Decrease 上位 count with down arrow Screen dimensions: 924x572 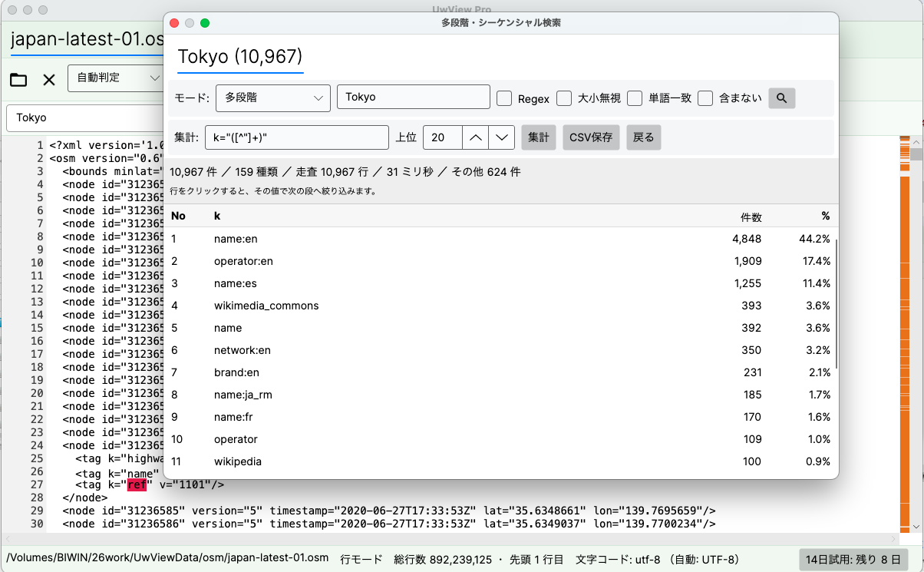coord(502,137)
